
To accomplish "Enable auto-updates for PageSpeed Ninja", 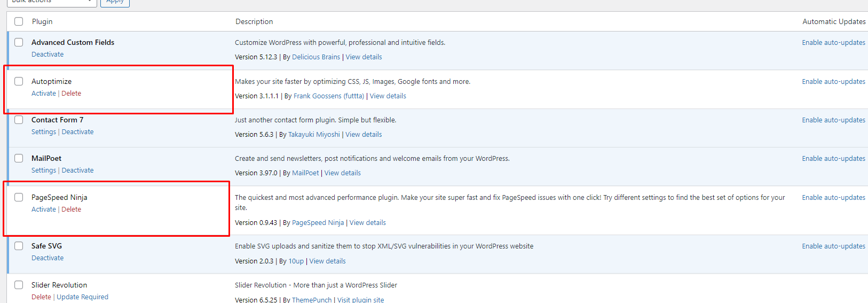I will click(x=834, y=198).
